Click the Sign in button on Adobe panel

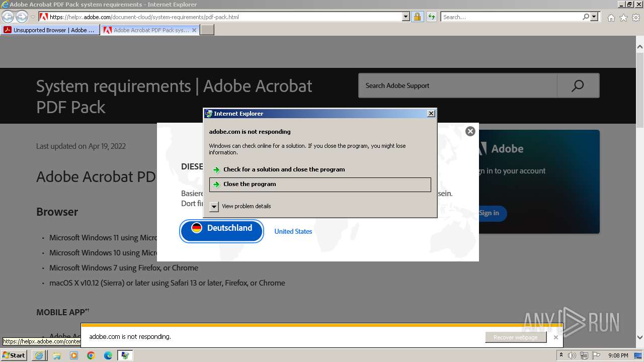click(489, 213)
